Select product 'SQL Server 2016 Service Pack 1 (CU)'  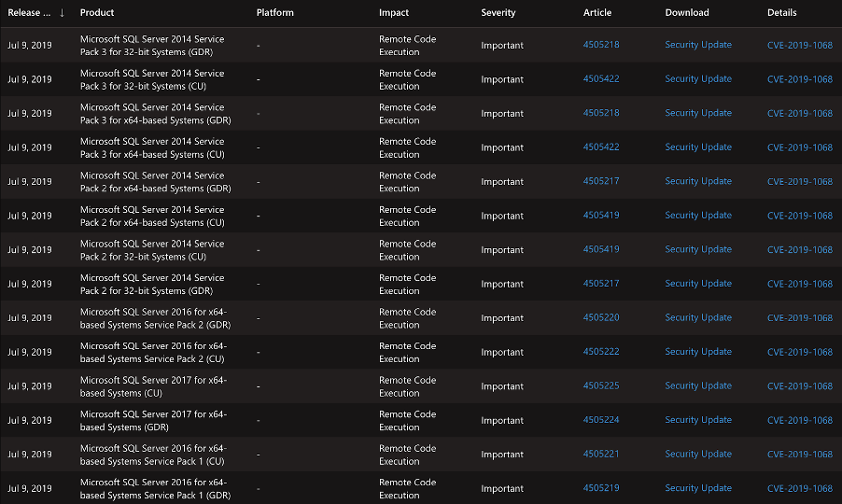[x=154, y=455]
